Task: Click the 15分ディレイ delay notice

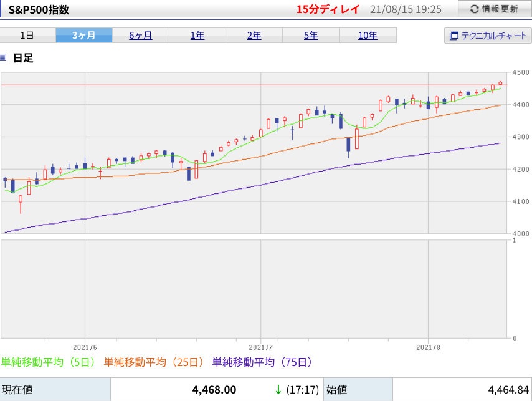Action: tap(328, 9)
